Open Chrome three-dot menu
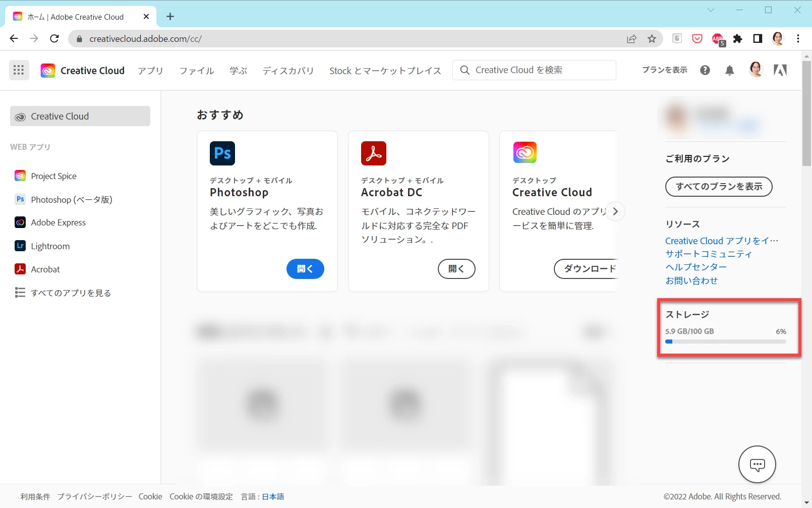This screenshot has height=508, width=812. point(798,39)
